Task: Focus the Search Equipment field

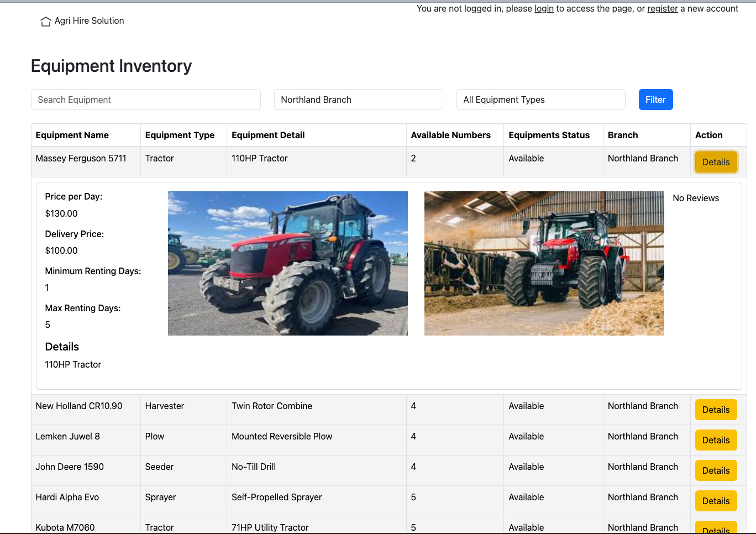Action: [x=146, y=100]
